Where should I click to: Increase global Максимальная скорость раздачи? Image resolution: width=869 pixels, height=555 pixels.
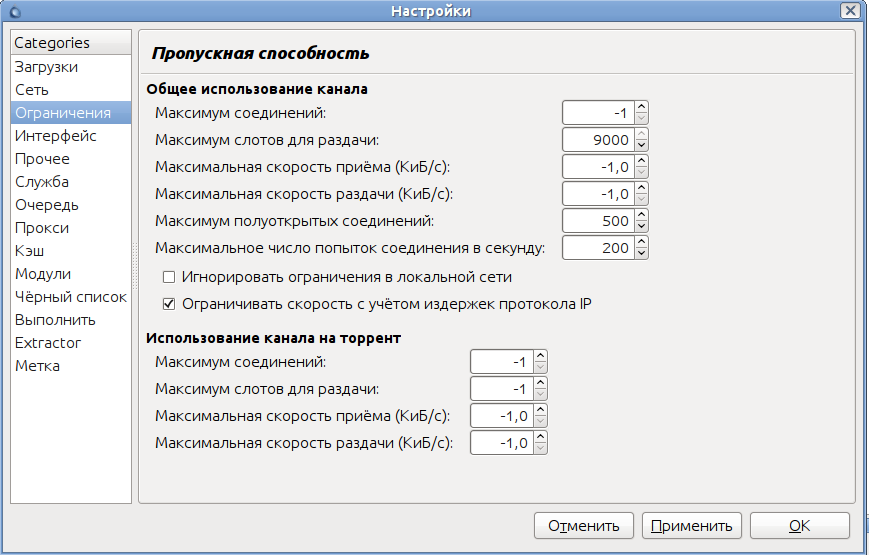[x=641, y=189]
